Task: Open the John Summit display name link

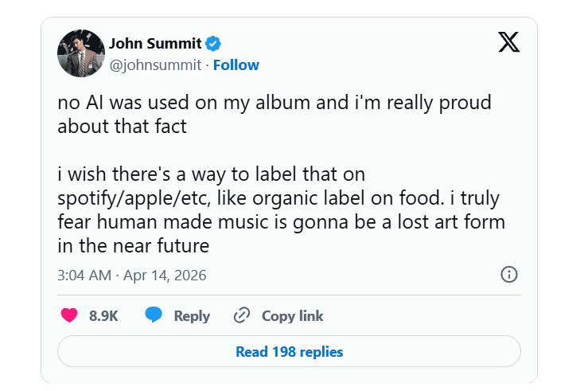Action: point(154,43)
